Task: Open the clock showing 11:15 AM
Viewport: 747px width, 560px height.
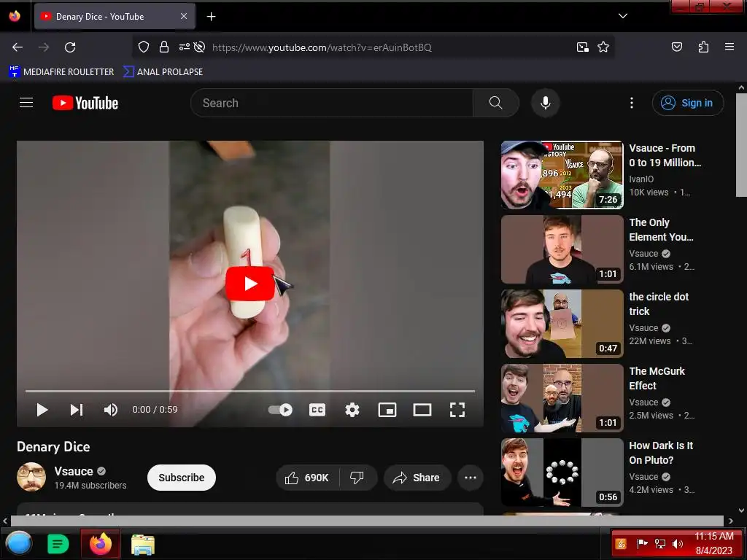Action: 713,544
